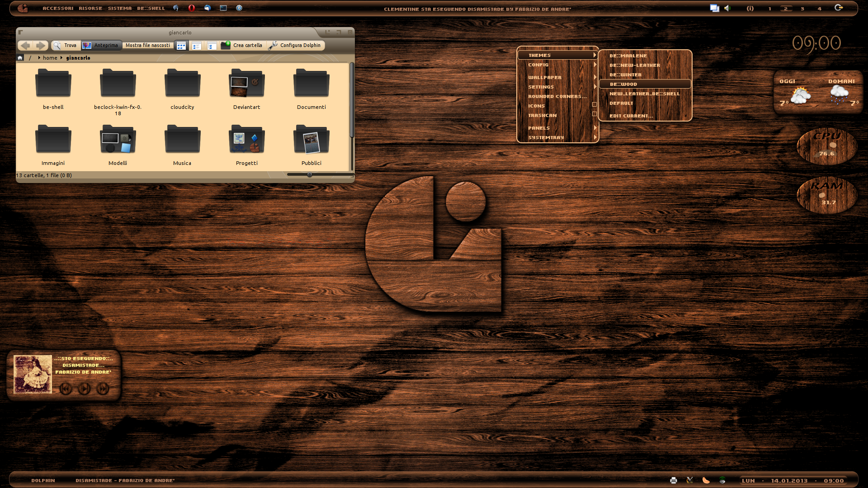Open the Progetti folder
This screenshot has width=868, height=488.
pyautogui.click(x=247, y=145)
